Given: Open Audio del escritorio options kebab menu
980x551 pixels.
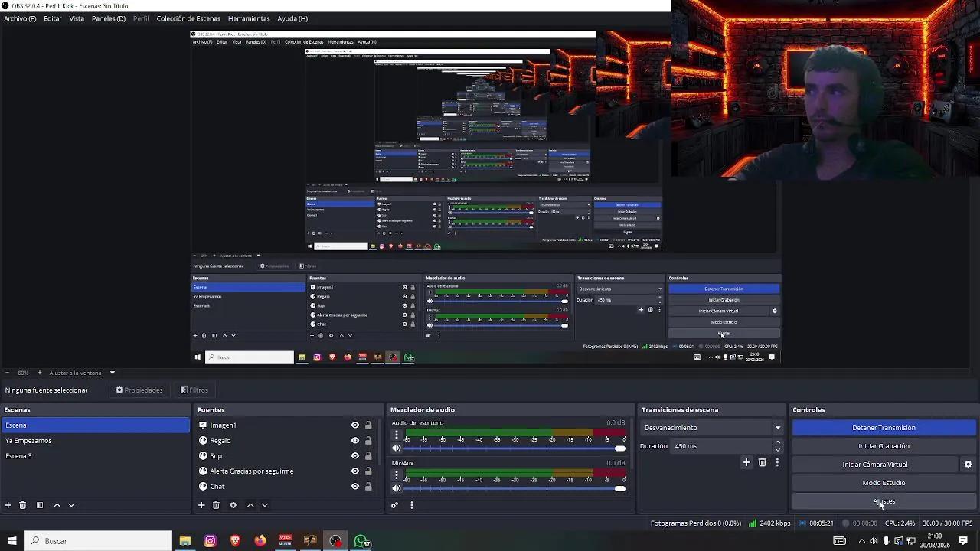Looking at the screenshot, I should pos(396,434).
